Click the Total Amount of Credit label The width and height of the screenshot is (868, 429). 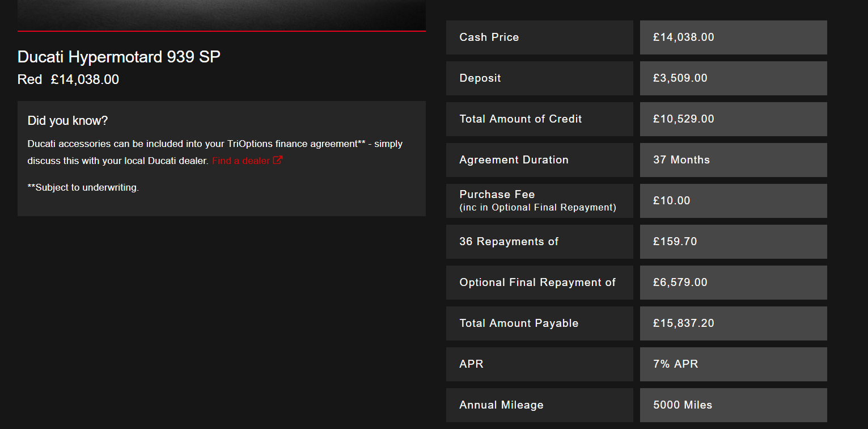[x=520, y=119]
